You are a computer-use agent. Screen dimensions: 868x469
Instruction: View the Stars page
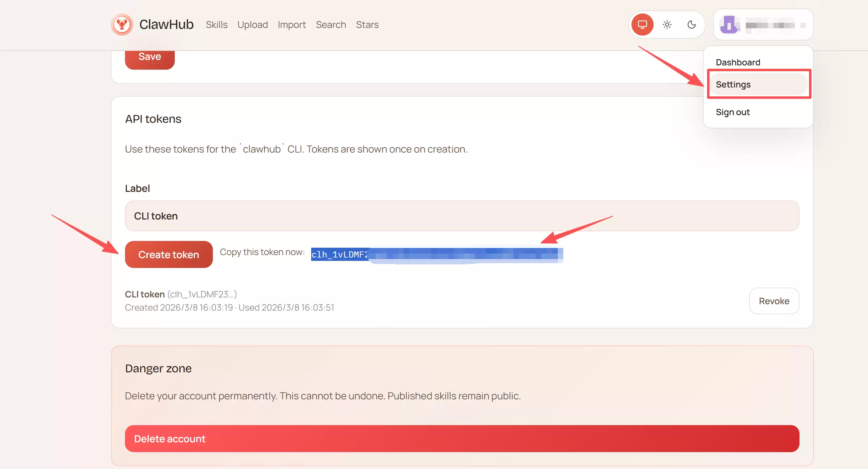(367, 25)
